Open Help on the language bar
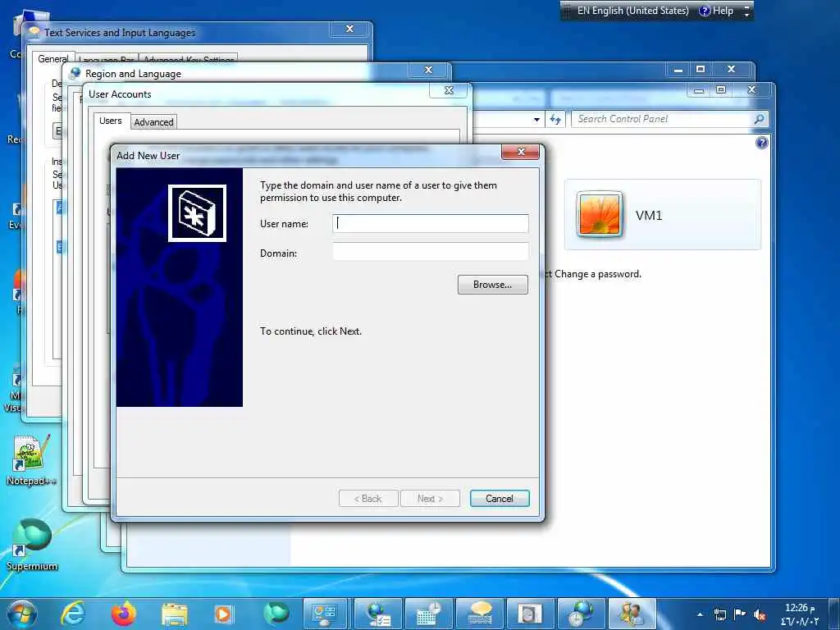Image resolution: width=840 pixels, height=630 pixels. [x=717, y=11]
